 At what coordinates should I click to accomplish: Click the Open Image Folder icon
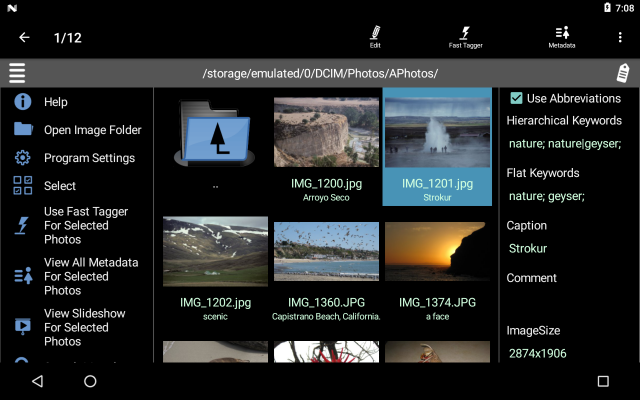pyautogui.click(x=23, y=129)
